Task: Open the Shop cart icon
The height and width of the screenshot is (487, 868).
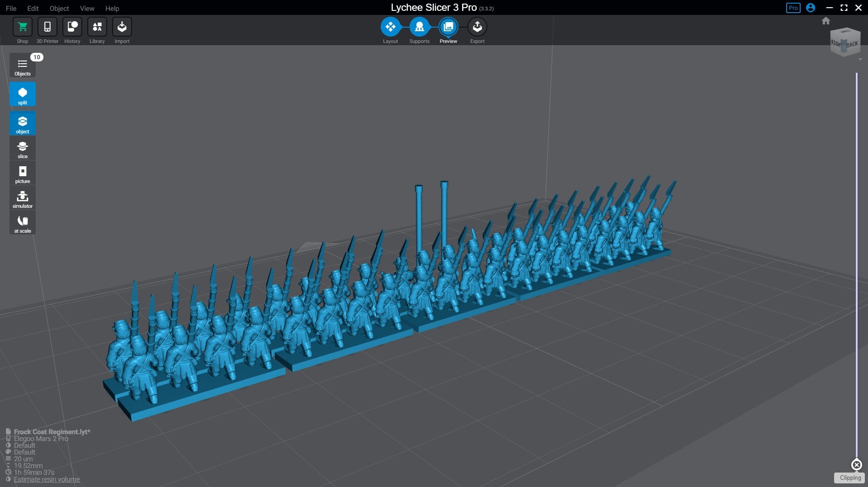Action: point(22,28)
